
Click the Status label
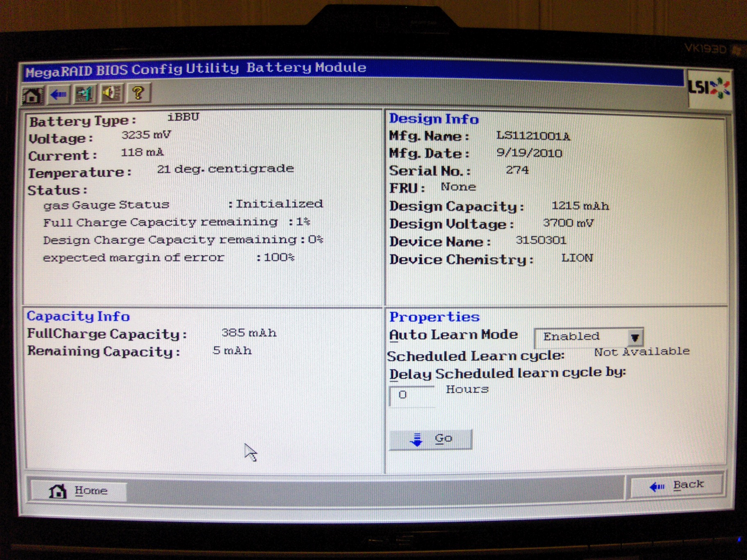coord(58,190)
